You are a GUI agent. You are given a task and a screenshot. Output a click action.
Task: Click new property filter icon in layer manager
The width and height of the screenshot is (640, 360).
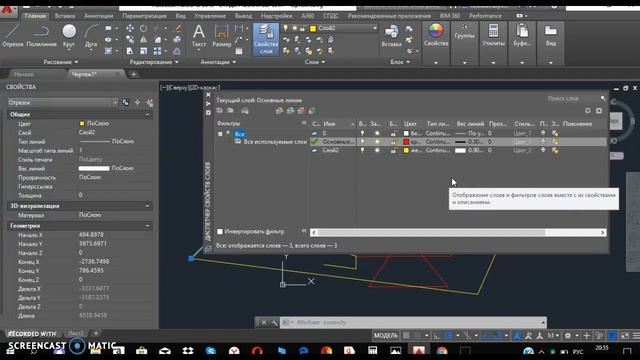(219, 111)
